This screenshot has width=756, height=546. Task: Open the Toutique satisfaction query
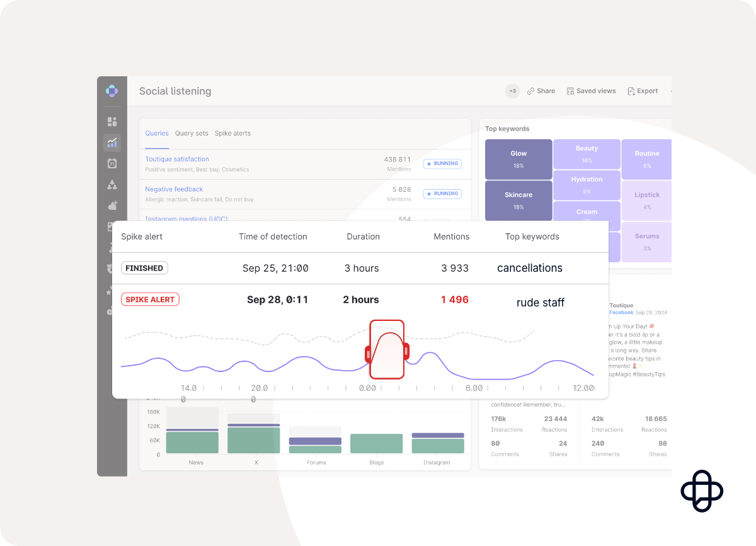click(177, 159)
